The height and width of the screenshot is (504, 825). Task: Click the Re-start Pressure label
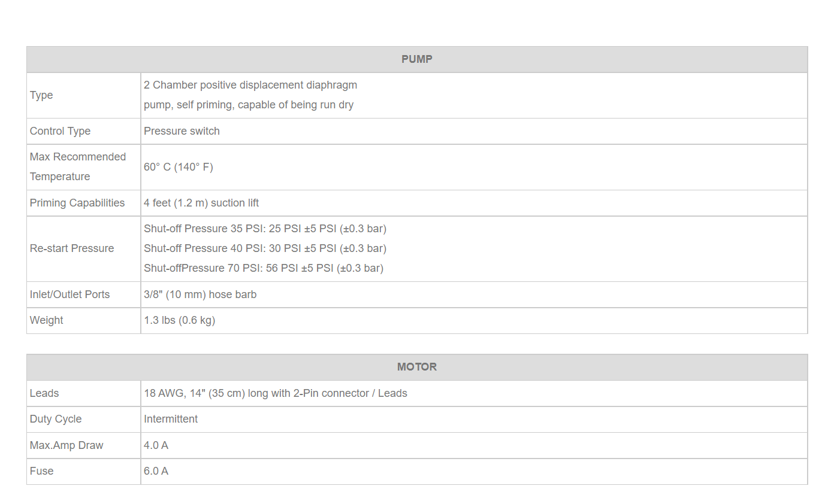click(x=72, y=248)
